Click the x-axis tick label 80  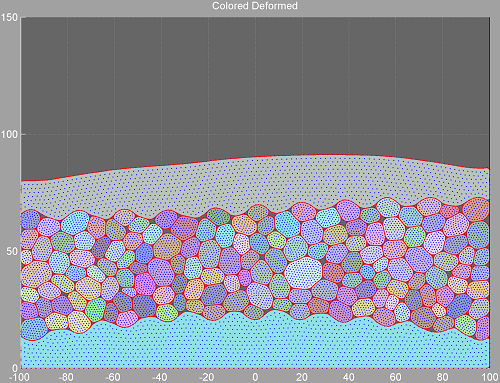(443, 377)
